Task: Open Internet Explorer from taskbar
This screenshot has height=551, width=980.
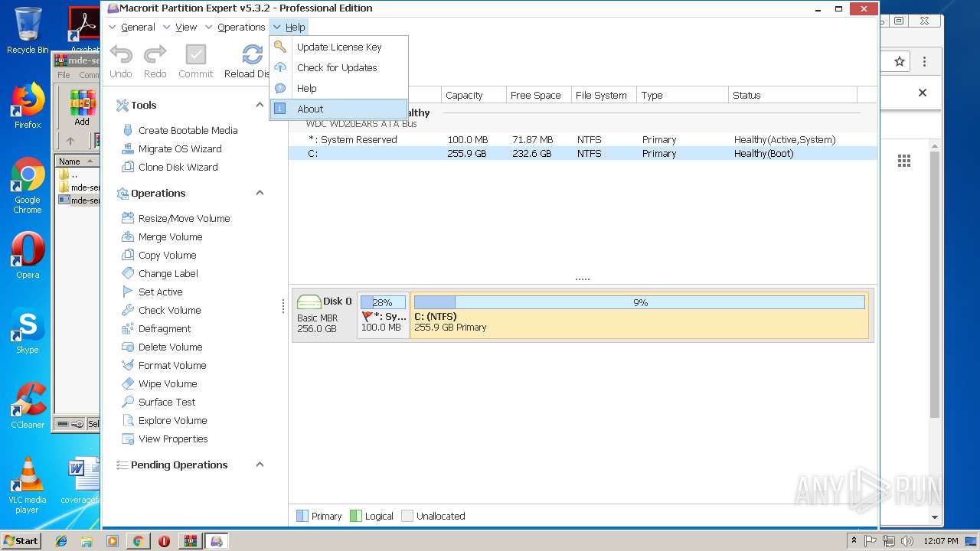Action: coord(61,541)
